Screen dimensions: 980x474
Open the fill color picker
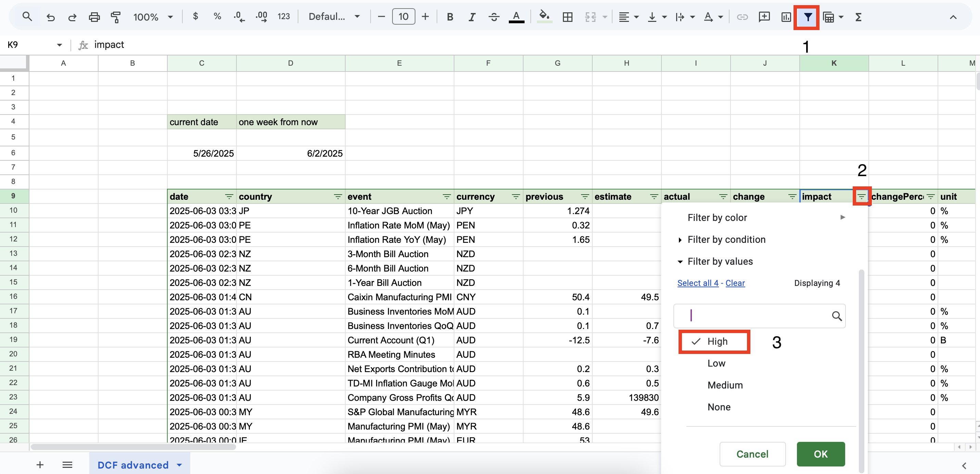click(544, 17)
